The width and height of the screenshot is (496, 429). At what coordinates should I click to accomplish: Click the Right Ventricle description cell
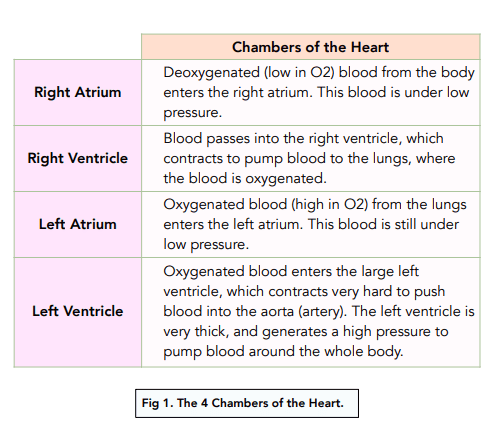click(311, 158)
